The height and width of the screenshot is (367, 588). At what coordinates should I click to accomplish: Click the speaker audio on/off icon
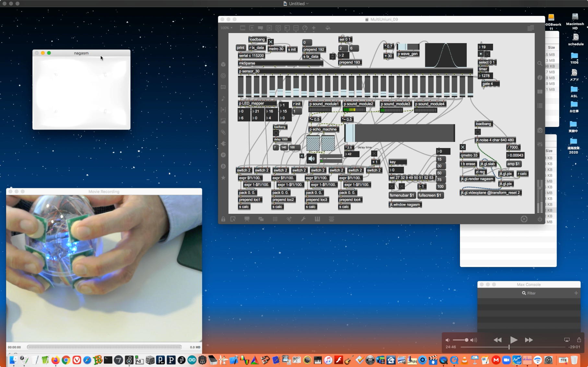(x=312, y=158)
